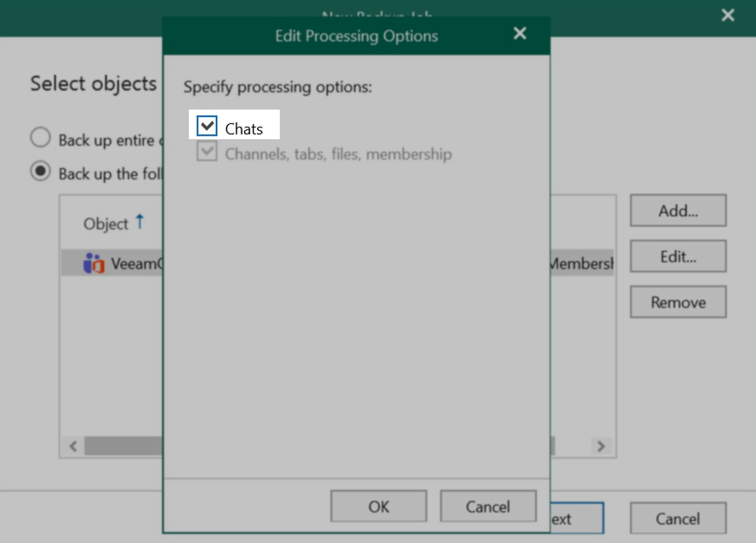
Task: Remove the selected object
Action: [678, 302]
